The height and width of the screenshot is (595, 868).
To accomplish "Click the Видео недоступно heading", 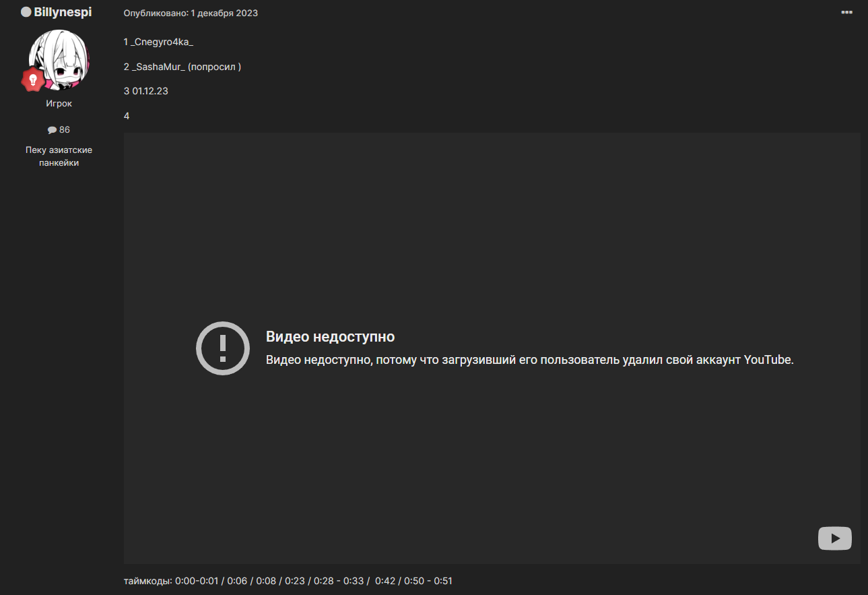I will tap(330, 337).
